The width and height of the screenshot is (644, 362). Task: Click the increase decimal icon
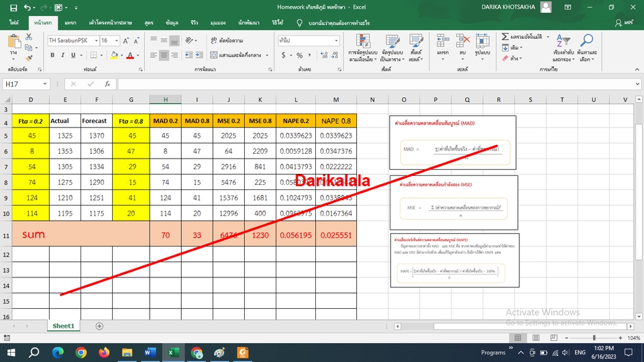(324, 55)
